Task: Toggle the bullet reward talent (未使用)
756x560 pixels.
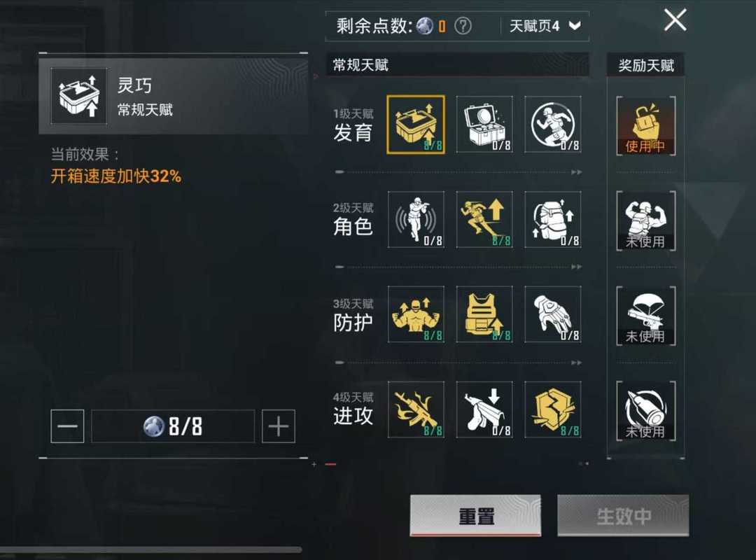Action: (x=645, y=411)
